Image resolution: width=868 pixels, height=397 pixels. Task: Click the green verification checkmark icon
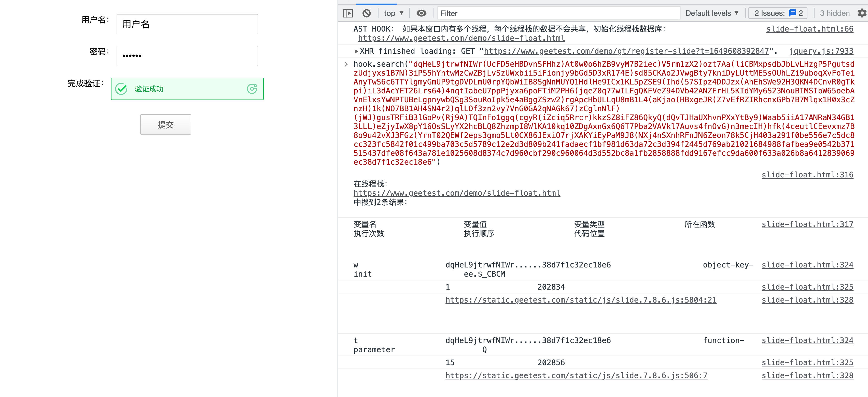121,89
